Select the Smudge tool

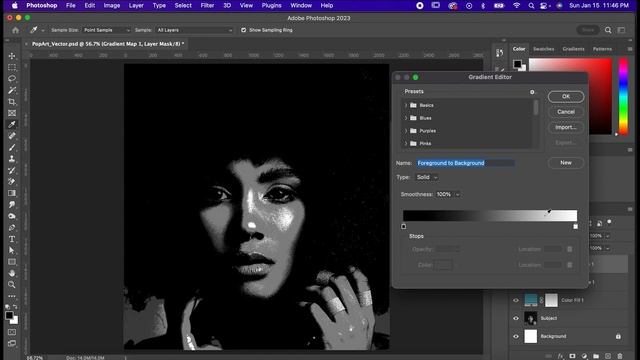click(x=12, y=204)
